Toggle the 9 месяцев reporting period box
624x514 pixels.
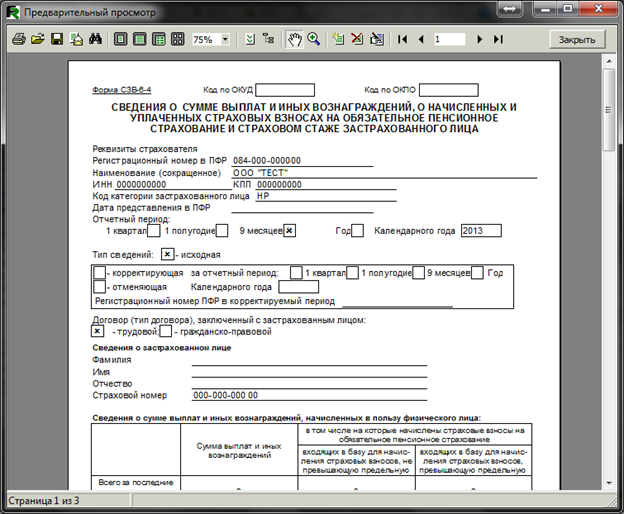click(x=289, y=231)
